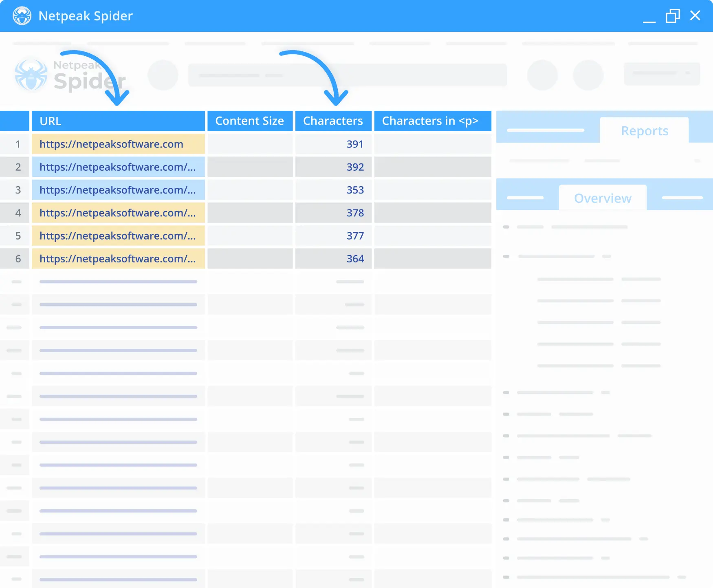713x588 pixels.
Task: Open the Reports tab
Action: coord(644,130)
